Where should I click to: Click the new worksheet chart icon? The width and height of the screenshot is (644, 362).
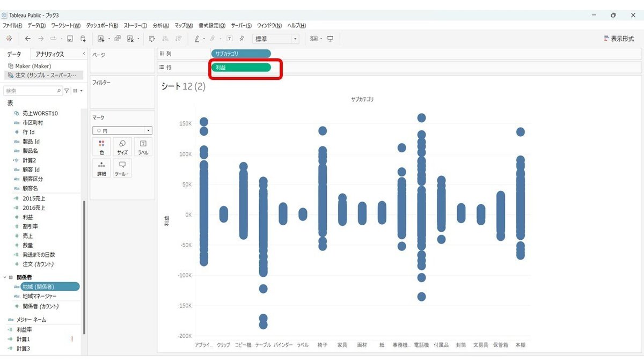(x=101, y=39)
